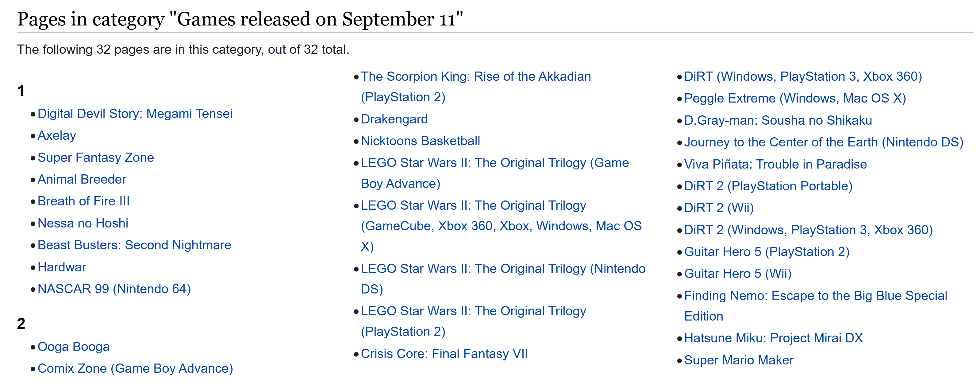Open the Axelay link
The height and width of the screenshot is (385, 980).
click(57, 136)
